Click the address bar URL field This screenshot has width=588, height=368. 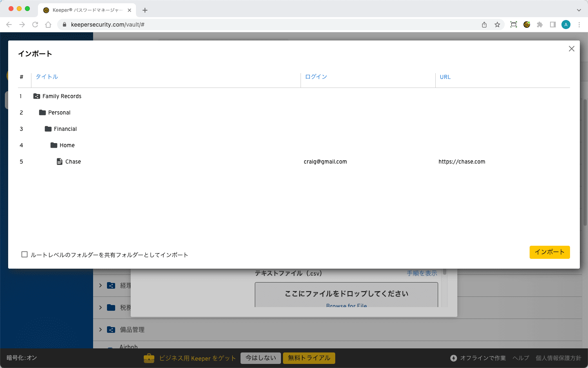click(245, 25)
